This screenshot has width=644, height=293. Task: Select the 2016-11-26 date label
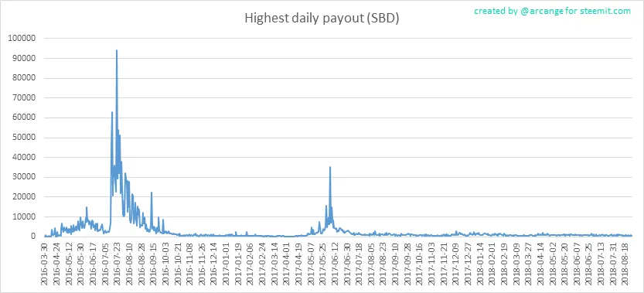(x=202, y=264)
